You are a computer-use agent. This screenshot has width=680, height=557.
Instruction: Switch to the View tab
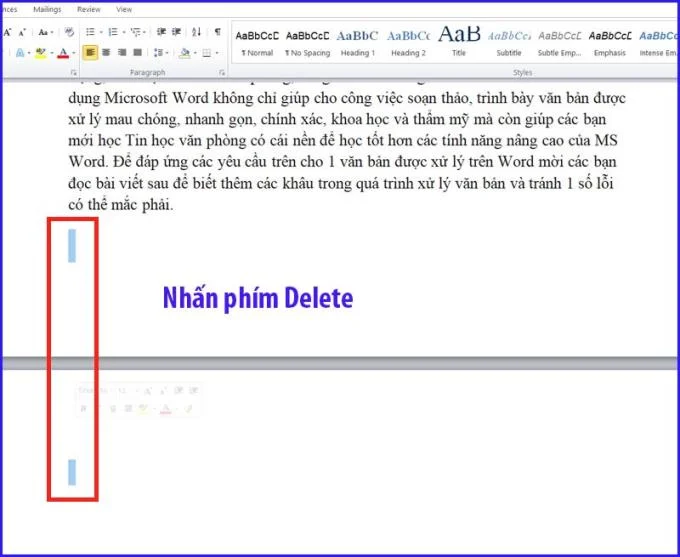(x=124, y=10)
